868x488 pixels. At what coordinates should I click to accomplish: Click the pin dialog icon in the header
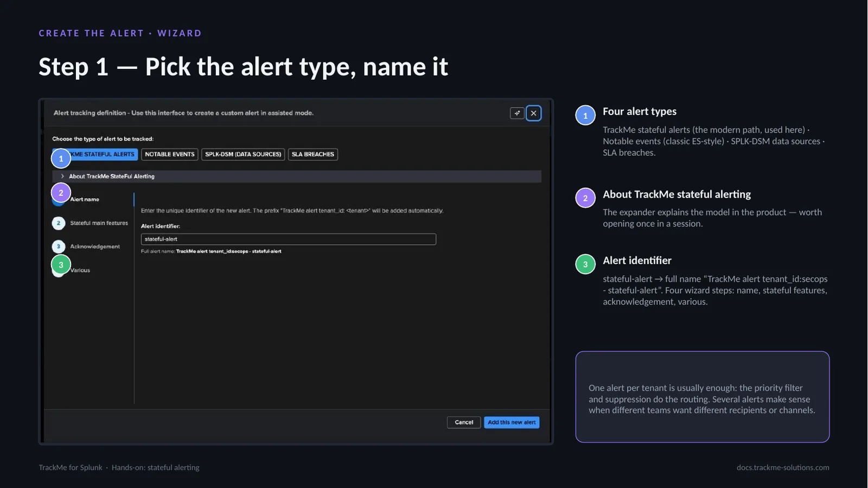tap(517, 113)
